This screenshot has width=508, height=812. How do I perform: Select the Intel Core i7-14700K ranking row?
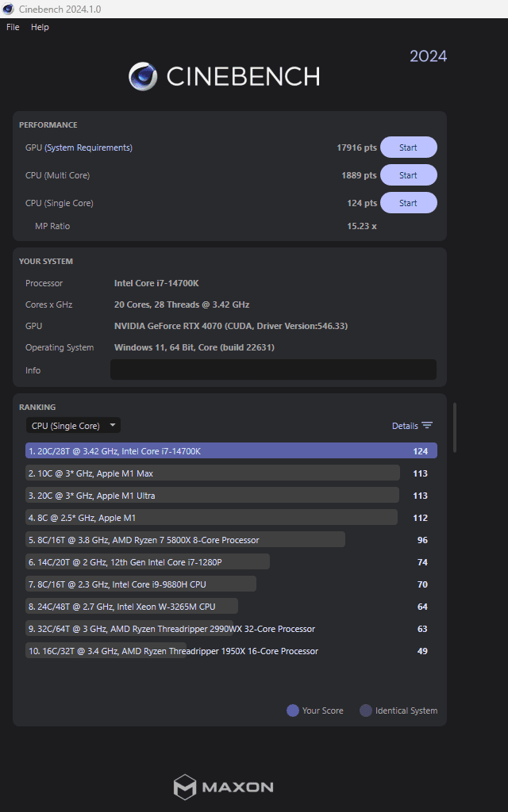(x=231, y=450)
